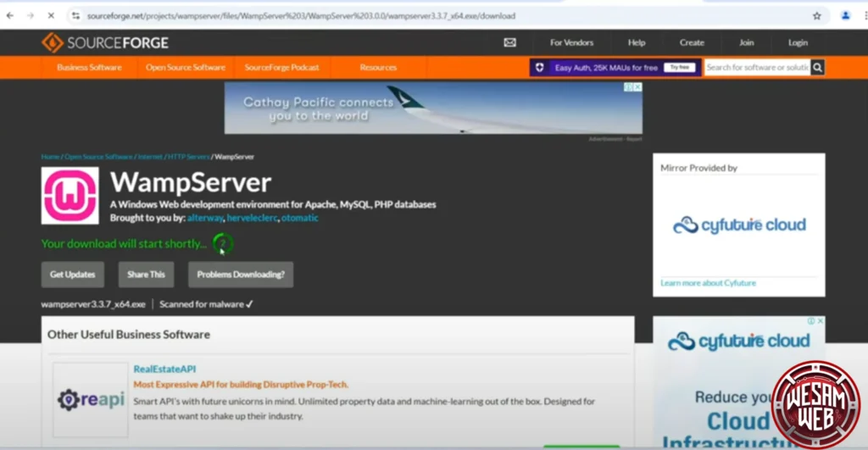Click the Join link
Image resolution: width=868 pixels, height=450 pixels.
(x=746, y=42)
